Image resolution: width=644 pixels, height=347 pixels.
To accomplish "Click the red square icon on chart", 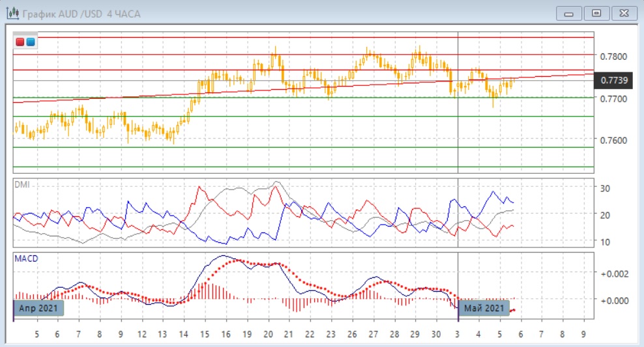I will (x=20, y=42).
